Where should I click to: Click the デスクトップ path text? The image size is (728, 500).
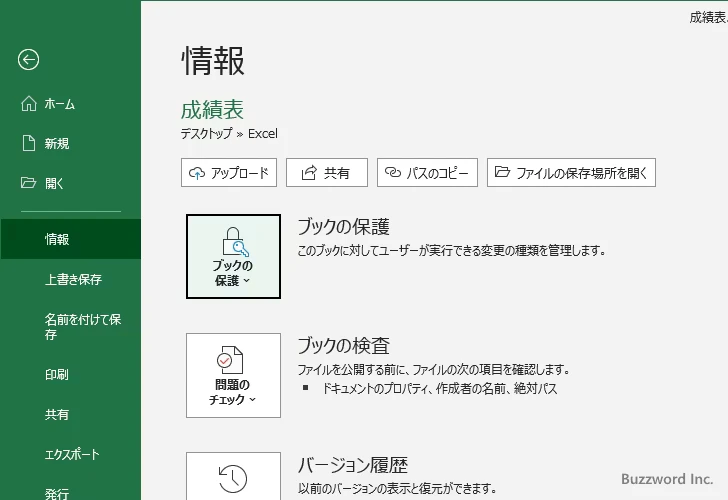tap(206, 134)
